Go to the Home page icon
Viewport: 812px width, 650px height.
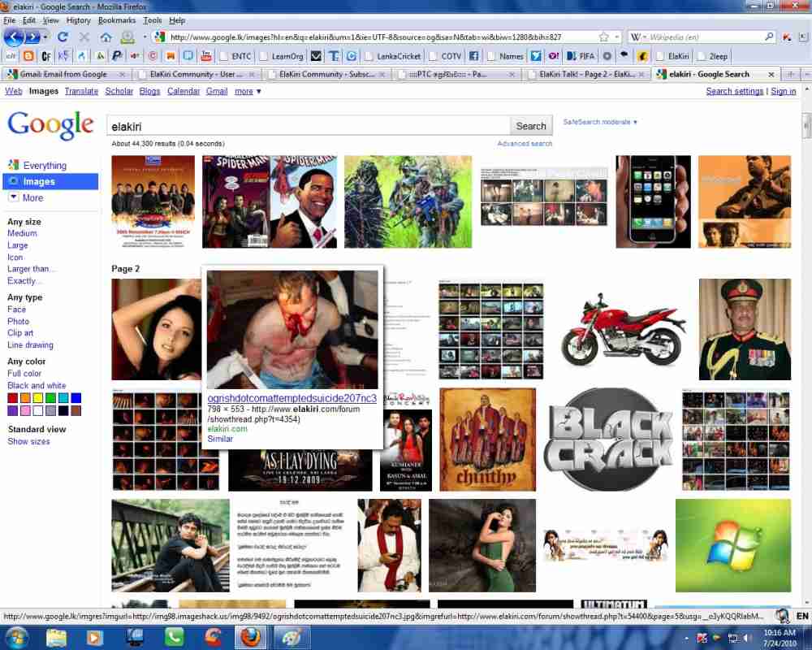tap(106, 37)
